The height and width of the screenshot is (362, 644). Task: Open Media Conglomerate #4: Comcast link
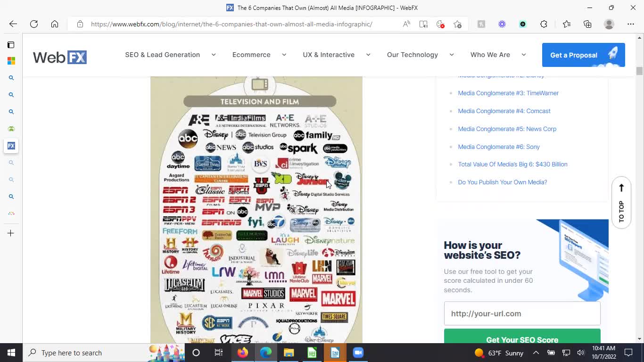[x=504, y=111]
